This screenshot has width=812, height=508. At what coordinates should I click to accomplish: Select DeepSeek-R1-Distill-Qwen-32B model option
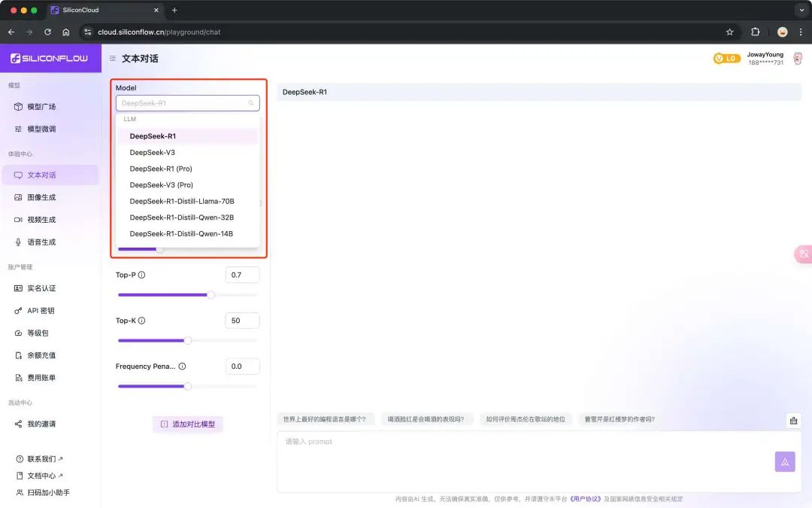180,217
